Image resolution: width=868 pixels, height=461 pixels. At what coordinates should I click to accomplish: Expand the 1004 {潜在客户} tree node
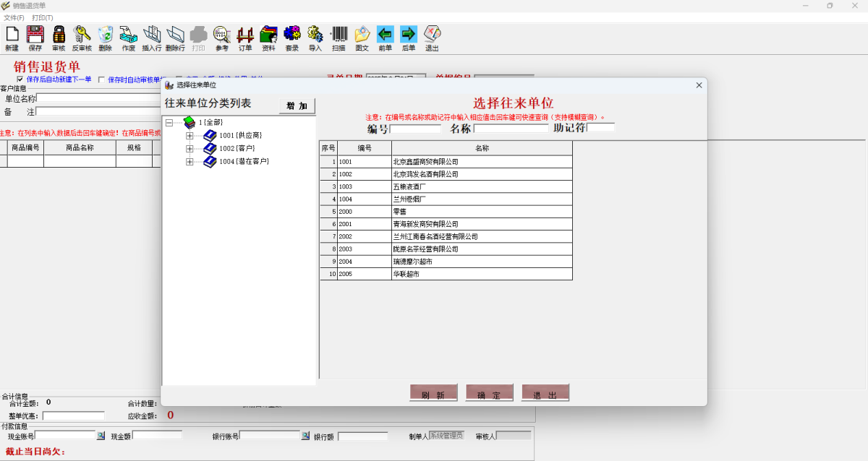tap(190, 161)
